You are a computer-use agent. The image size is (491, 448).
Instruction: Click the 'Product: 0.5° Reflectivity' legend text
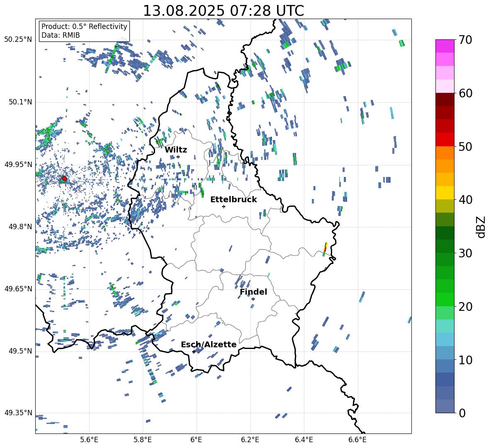[x=84, y=26]
